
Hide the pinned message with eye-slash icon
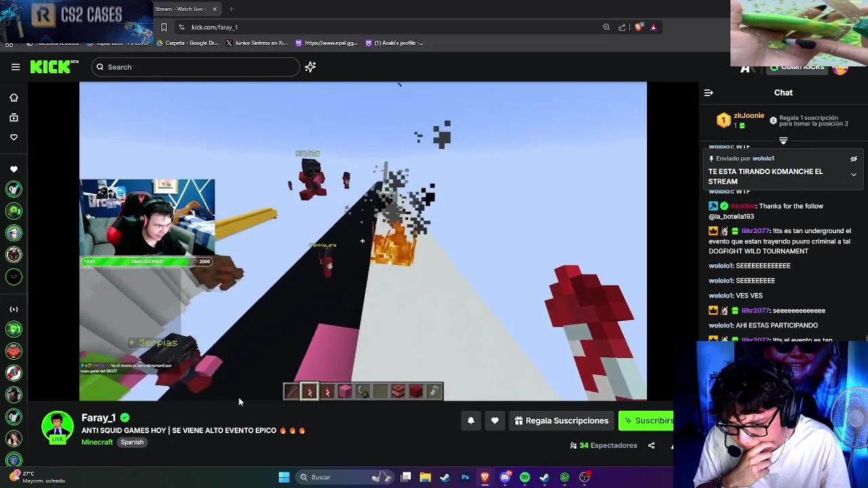click(x=854, y=159)
